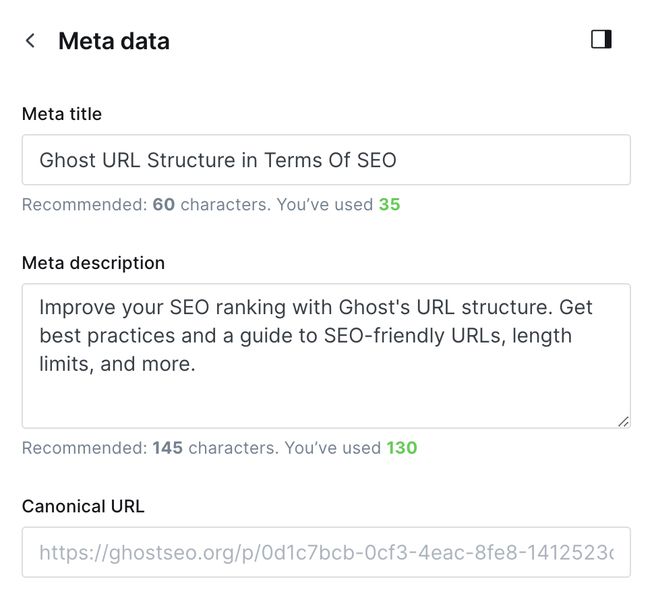This screenshot has height=600, width=654.
Task: Go back using the left arrow
Action: [30, 41]
